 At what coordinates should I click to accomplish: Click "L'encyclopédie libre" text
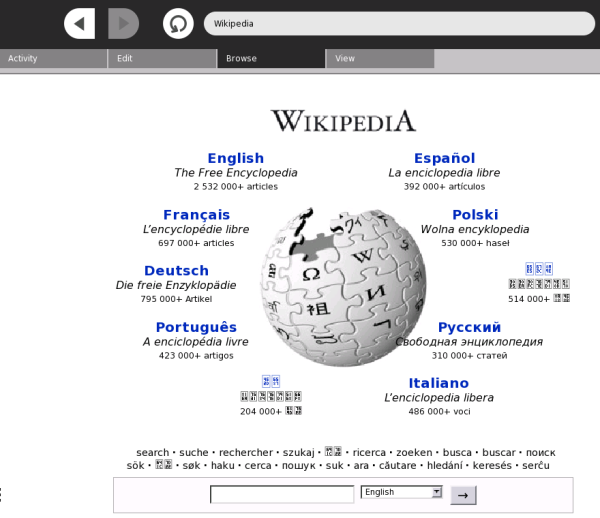pyautogui.click(x=196, y=229)
